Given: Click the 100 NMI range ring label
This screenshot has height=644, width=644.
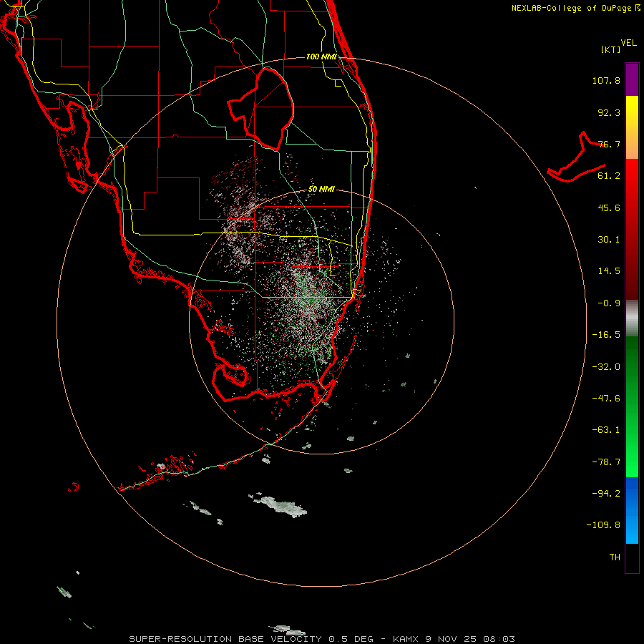Looking at the screenshot, I should point(321,57).
